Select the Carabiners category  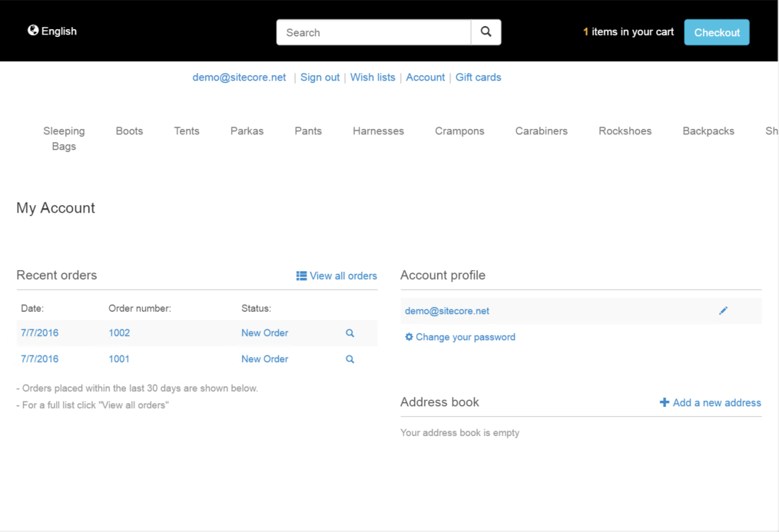click(541, 131)
